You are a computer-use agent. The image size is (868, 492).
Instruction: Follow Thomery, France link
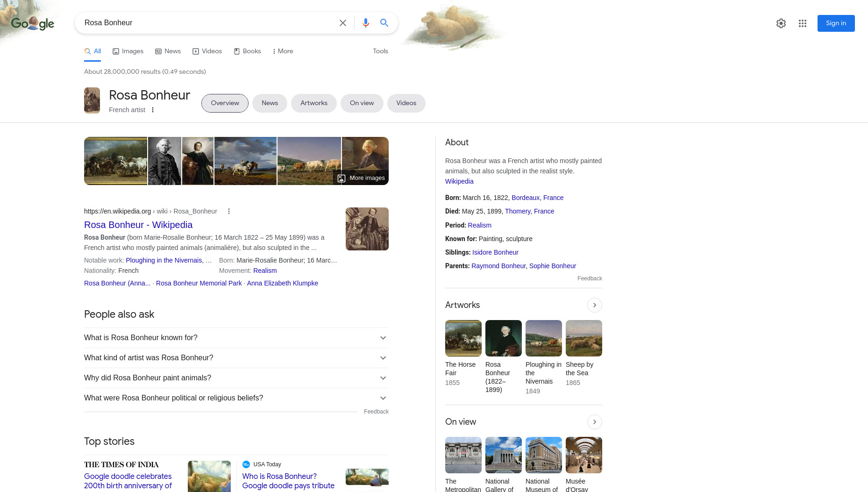[529, 211]
